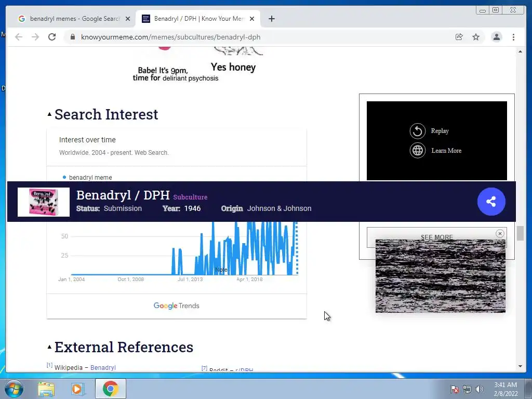
Task: Collapse the Search Interest section
Action: click(49, 114)
